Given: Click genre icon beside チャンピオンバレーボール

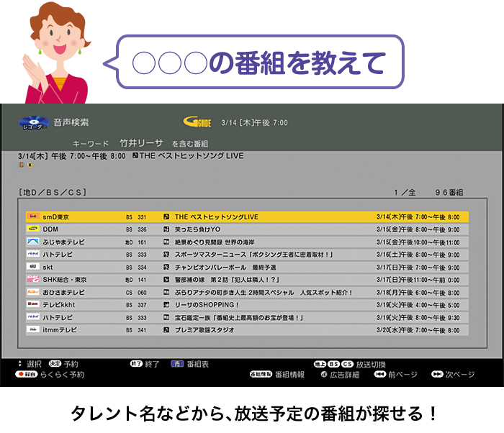Looking at the screenshot, I should [x=166, y=267].
